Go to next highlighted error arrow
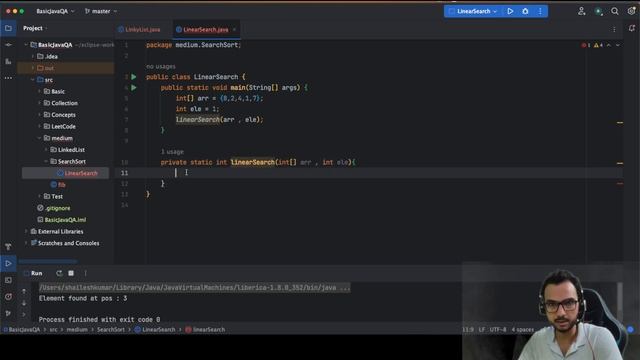This screenshot has width=640, height=360. [618, 45]
